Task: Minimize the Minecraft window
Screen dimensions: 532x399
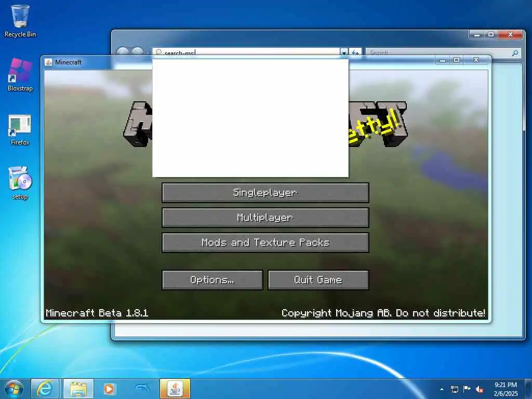Action: 443,60
